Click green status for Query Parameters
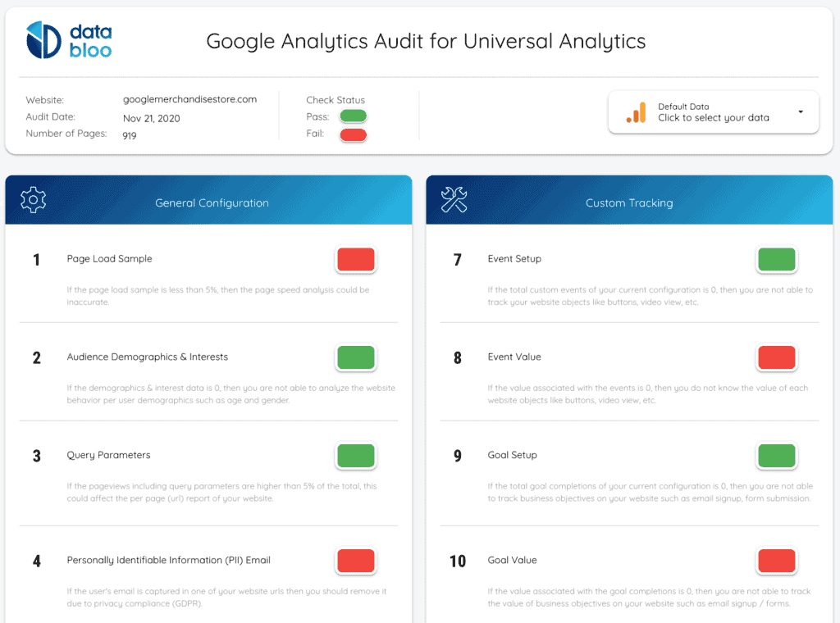 coord(356,456)
